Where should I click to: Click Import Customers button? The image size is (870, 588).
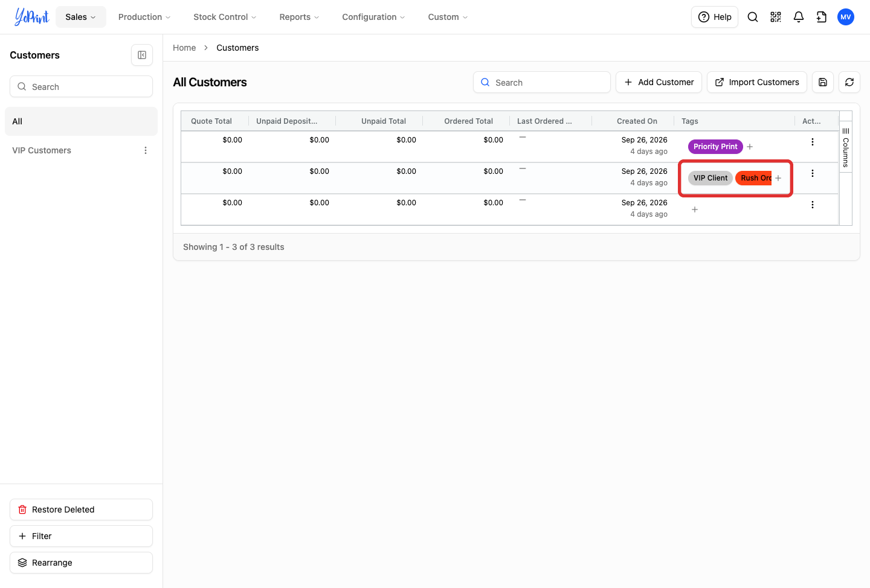click(757, 82)
